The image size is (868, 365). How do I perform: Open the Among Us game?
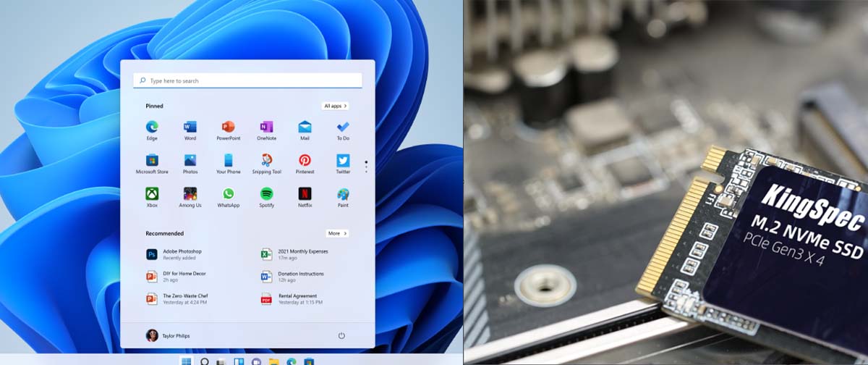point(190,197)
